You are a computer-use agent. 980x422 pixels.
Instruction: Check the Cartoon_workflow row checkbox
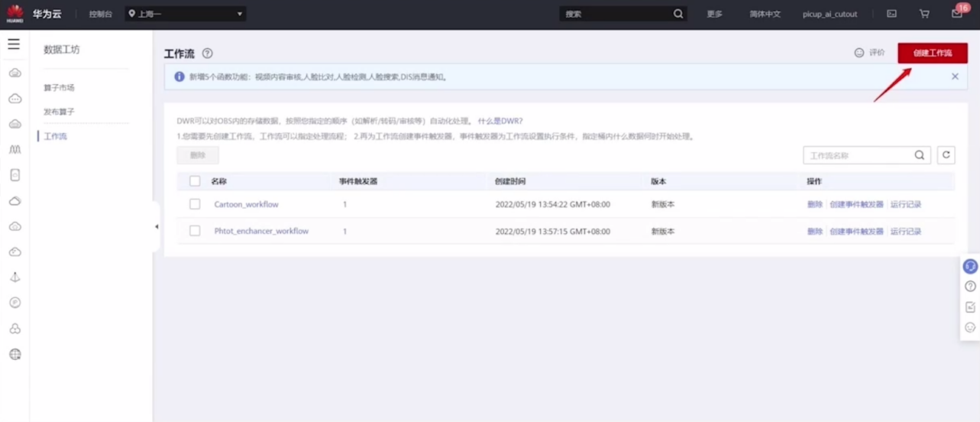point(195,204)
